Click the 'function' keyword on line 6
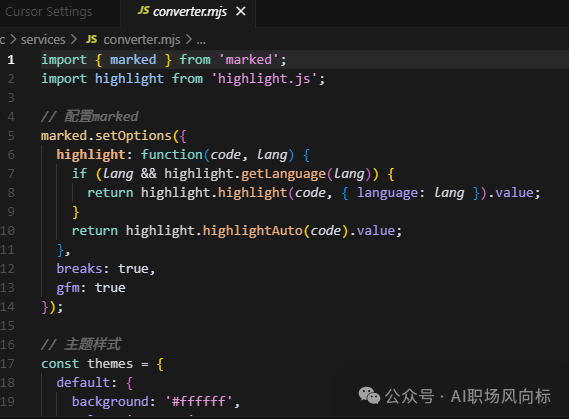 pyautogui.click(x=172, y=155)
